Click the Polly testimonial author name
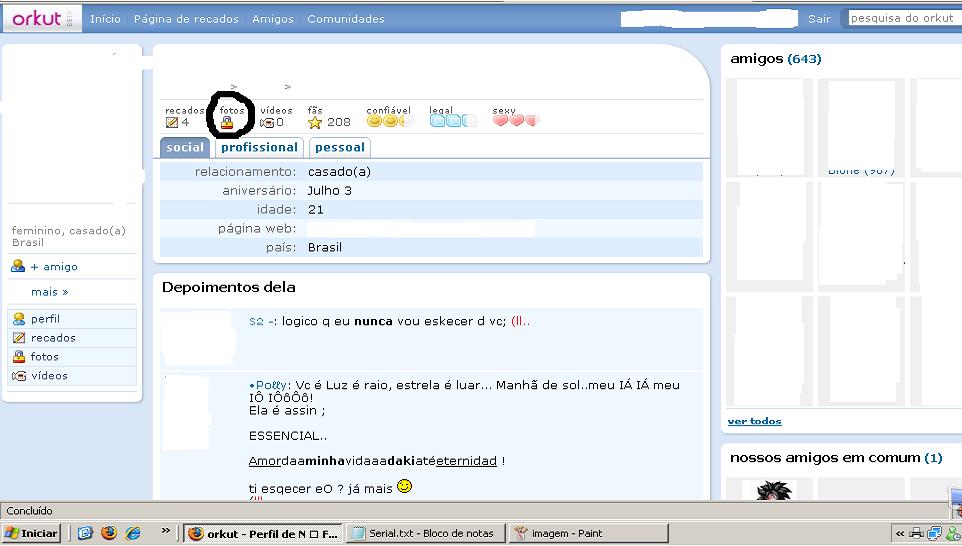Image resolution: width=962 pixels, height=546 pixels. point(270,385)
